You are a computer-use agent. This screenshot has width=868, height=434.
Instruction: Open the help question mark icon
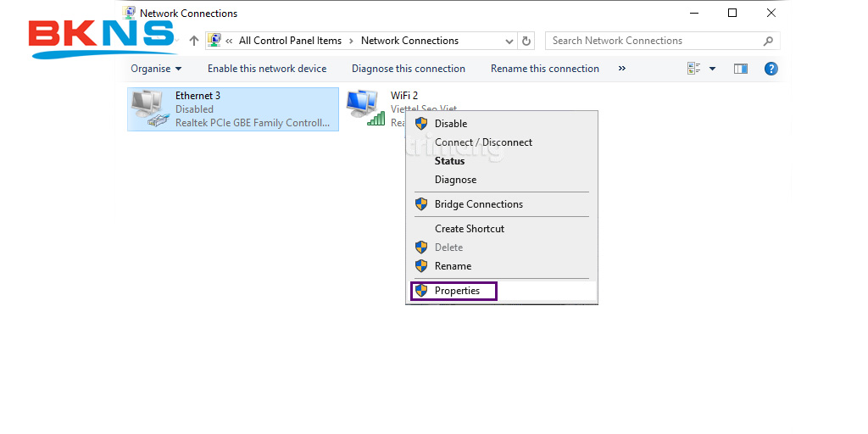[x=771, y=69]
